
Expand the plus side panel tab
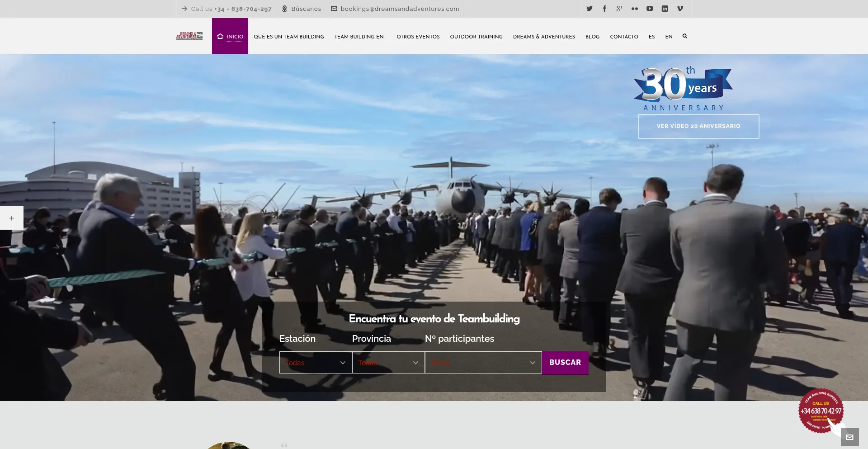pyautogui.click(x=12, y=218)
